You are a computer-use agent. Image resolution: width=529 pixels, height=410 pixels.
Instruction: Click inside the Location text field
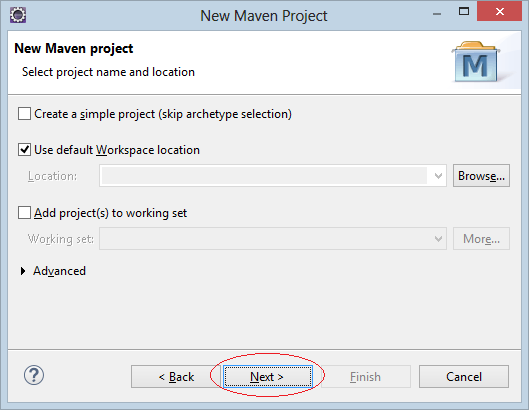[x=264, y=176]
